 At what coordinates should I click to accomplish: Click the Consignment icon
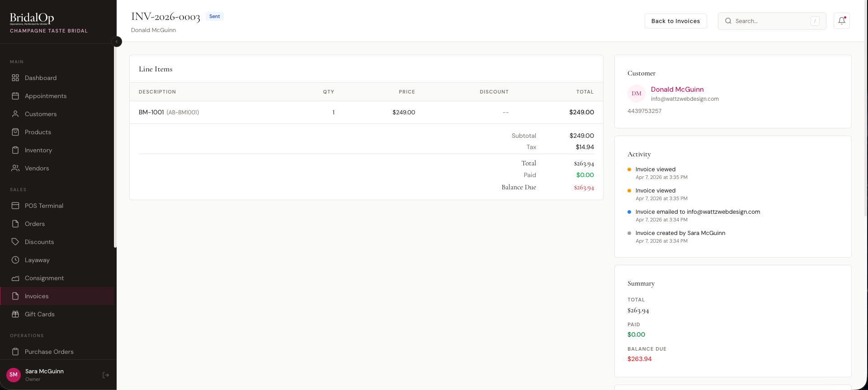coord(15,278)
